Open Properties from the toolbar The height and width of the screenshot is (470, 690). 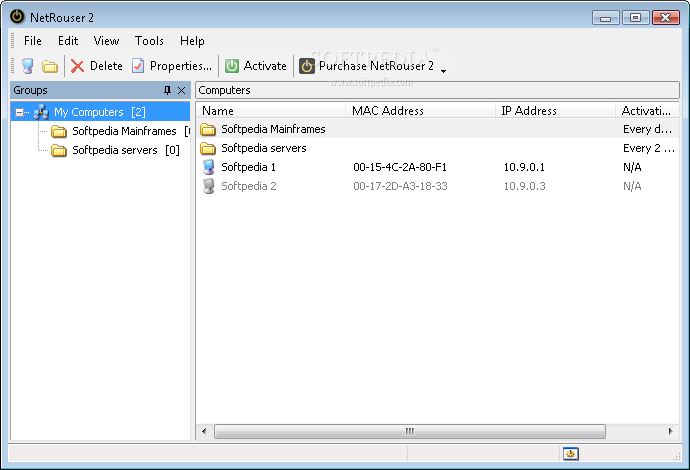pos(172,66)
